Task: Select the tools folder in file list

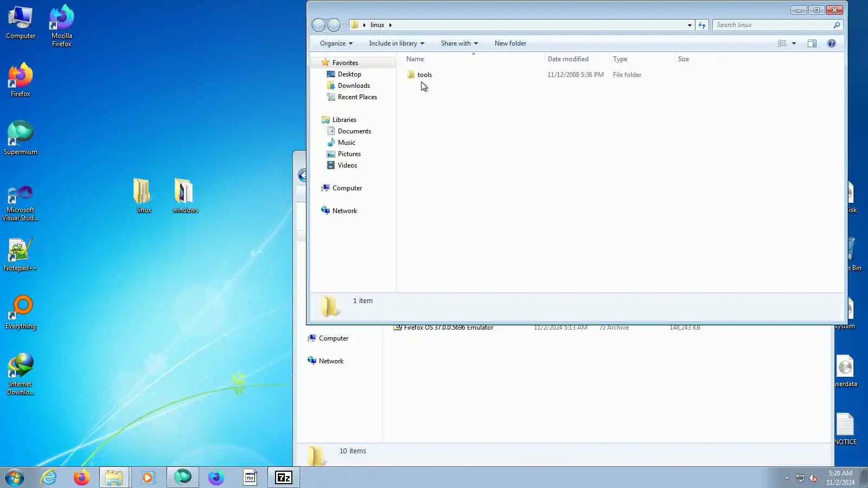Action: [424, 75]
